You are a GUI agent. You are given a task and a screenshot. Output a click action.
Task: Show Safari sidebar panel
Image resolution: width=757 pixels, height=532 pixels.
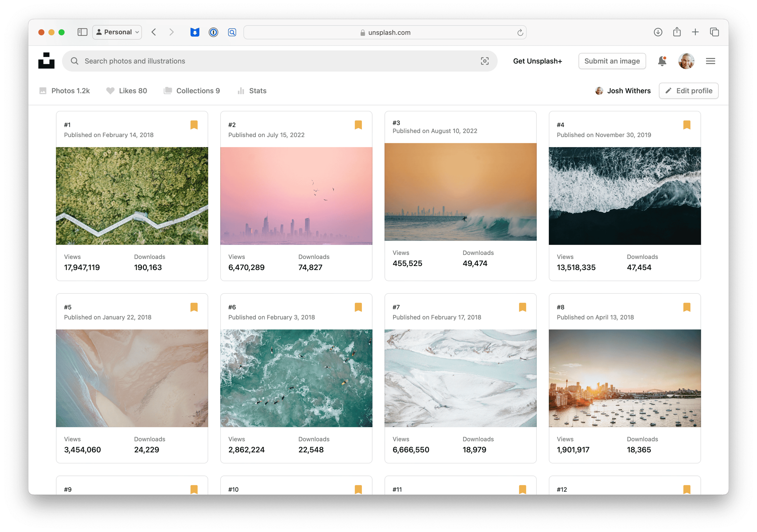point(82,32)
